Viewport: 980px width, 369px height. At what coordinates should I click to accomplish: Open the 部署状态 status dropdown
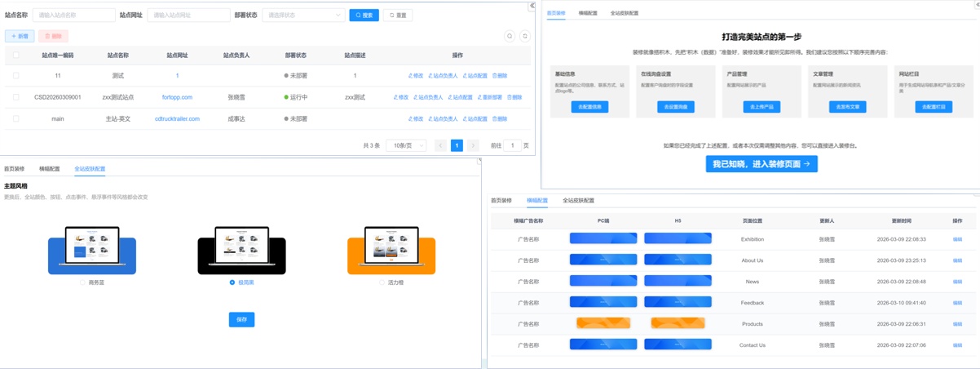pos(303,15)
